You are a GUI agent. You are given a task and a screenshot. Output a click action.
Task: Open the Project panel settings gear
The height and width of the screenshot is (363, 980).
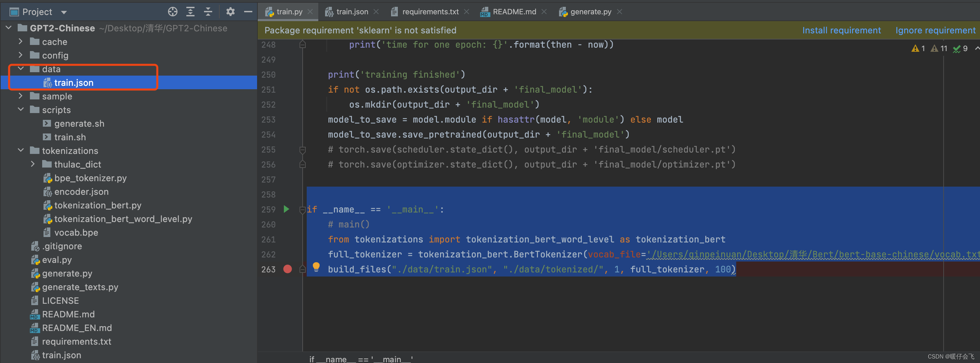point(230,12)
